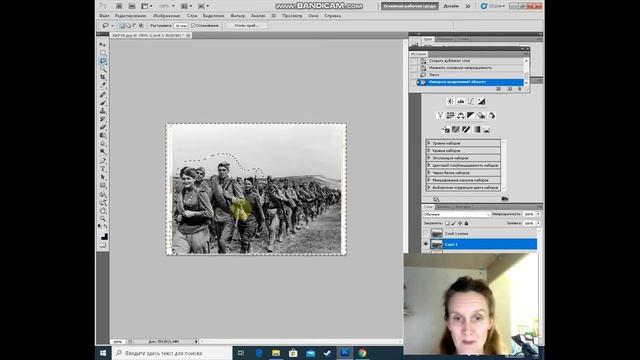
Task: Open the Screen Mode dropdown
Action: pos(203,6)
